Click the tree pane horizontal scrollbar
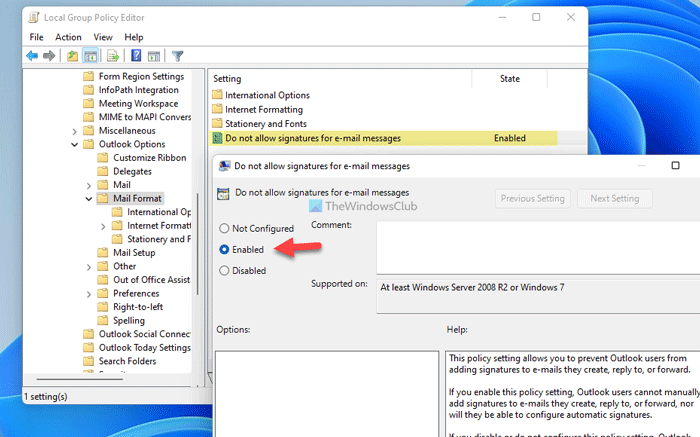Viewport: 700px width, 437px height. [x=79, y=379]
